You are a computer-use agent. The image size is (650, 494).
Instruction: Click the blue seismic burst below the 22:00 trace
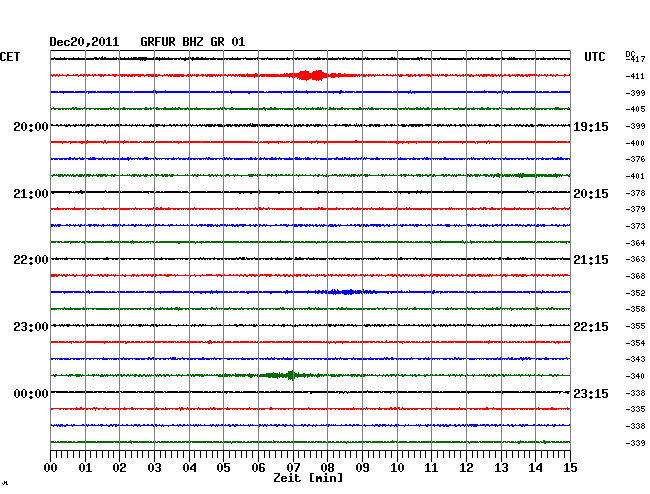pos(346,292)
